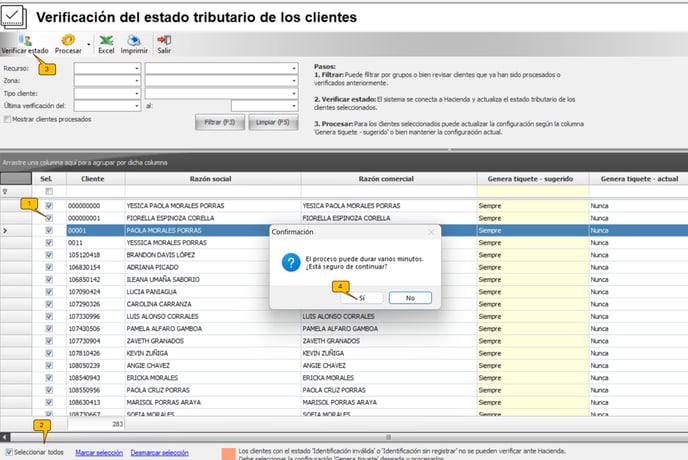The image size is (688, 460).
Task: Toggle the Seleccionar todos checkbox
Action: 9,452
